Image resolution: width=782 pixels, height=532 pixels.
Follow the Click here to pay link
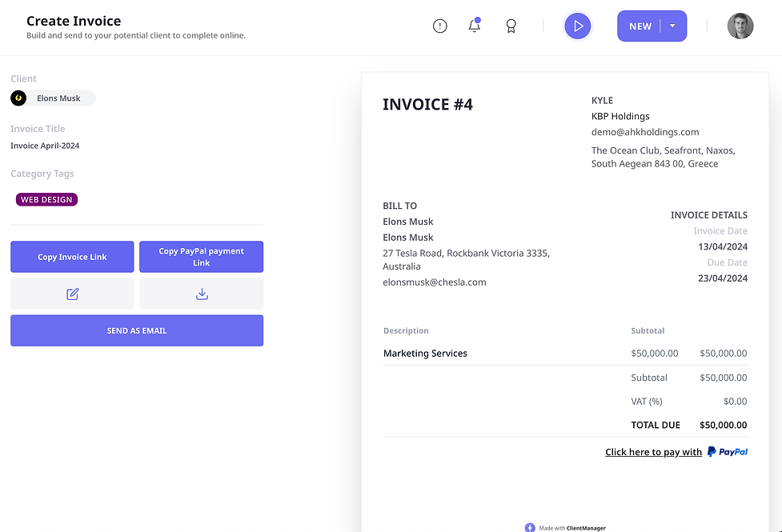click(x=653, y=451)
